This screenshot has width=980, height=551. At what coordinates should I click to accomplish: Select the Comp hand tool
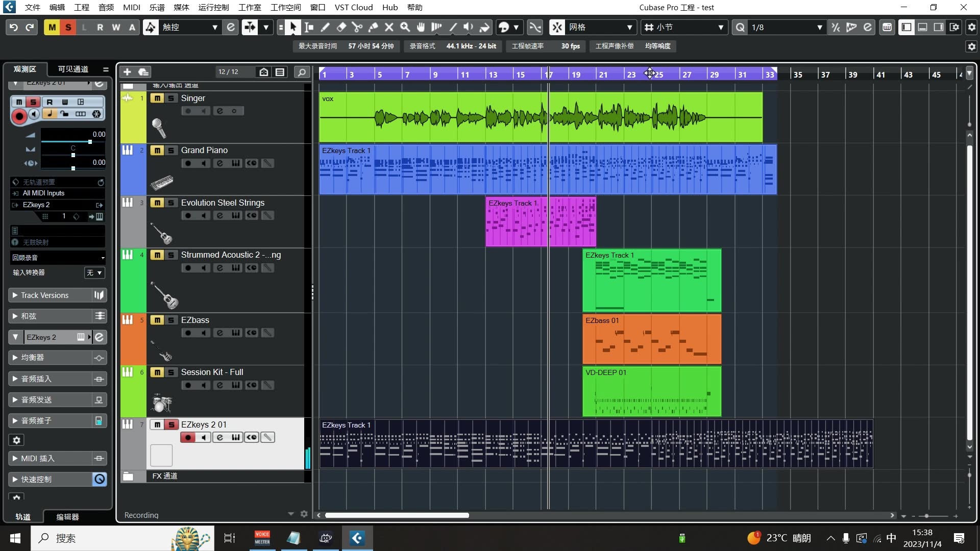point(421,28)
